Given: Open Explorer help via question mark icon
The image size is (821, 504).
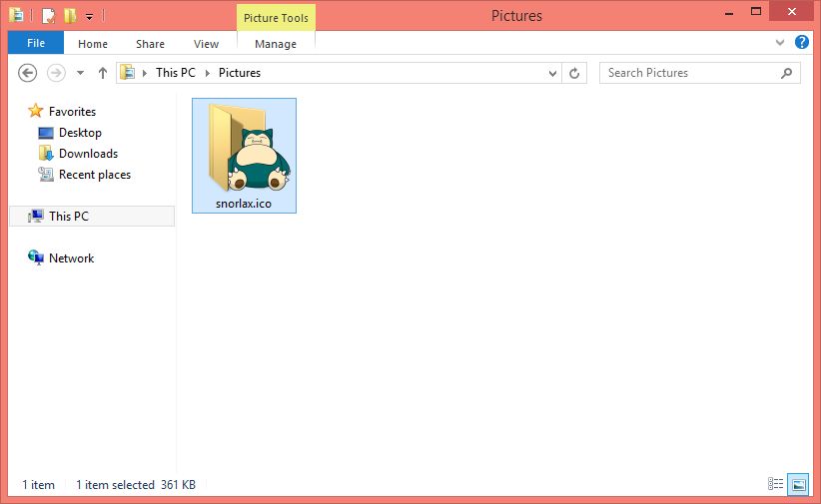Looking at the screenshot, I should tap(801, 43).
